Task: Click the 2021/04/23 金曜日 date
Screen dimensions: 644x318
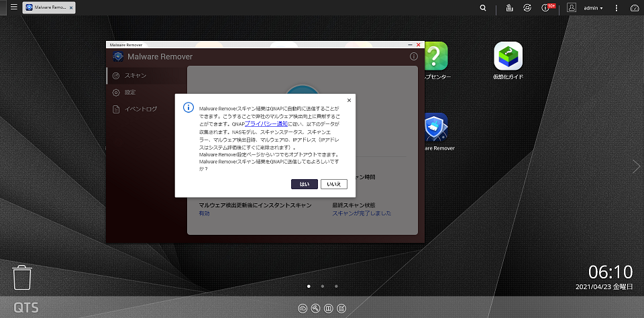Action: pyautogui.click(x=604, y=286)
